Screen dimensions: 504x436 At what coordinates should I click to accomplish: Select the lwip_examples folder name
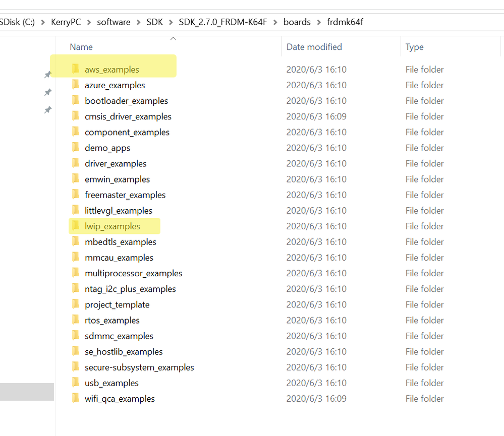tap(112, 226)
